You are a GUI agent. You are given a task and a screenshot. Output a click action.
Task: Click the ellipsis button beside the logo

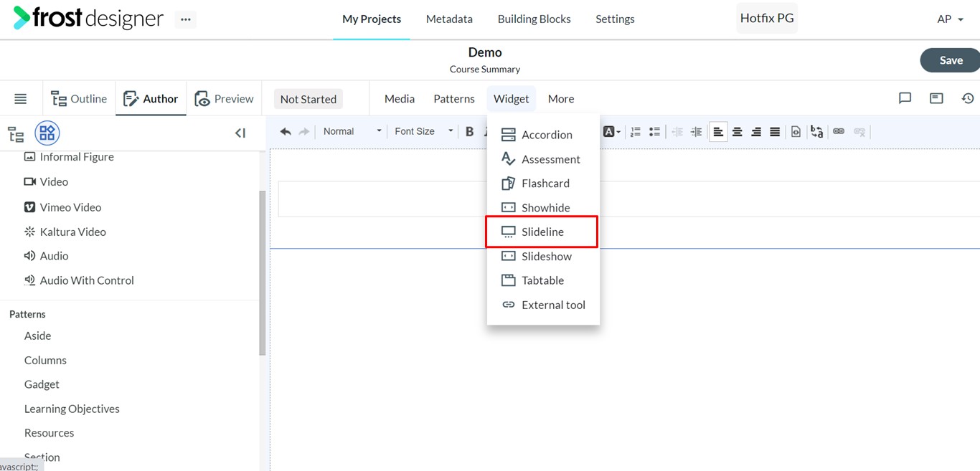(186, 19)
